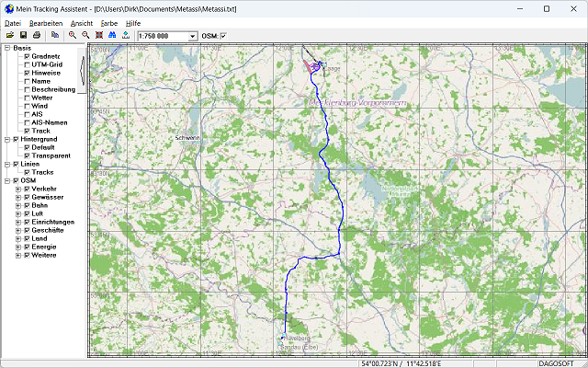Screen dimensions: 588x368
Task: Click the save disk icon
Action: click(x=23, y=35)
